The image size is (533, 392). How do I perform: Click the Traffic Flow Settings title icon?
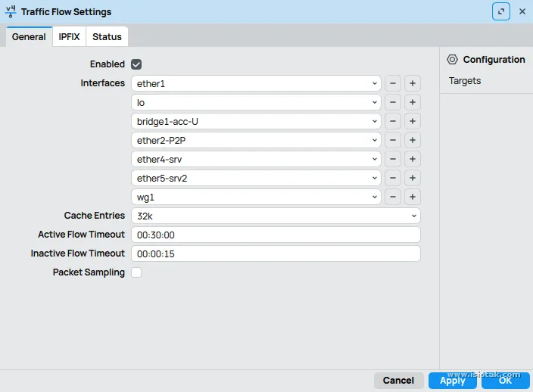click(x=11, y=11)
